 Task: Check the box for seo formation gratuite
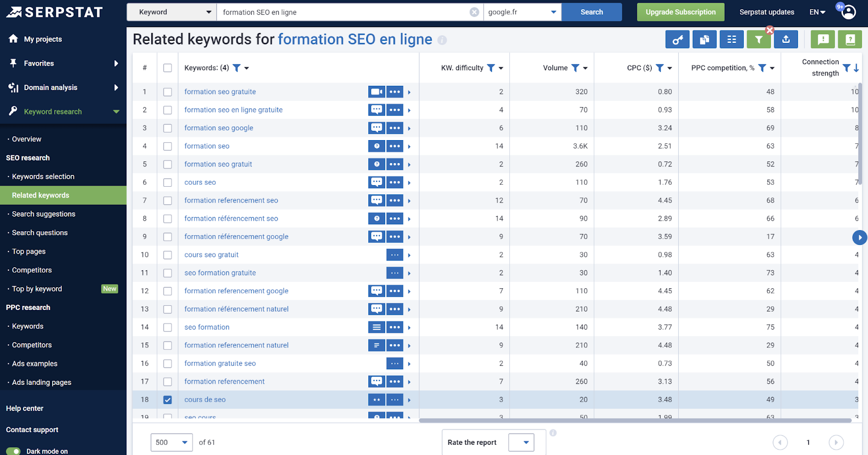click(168, 273)
